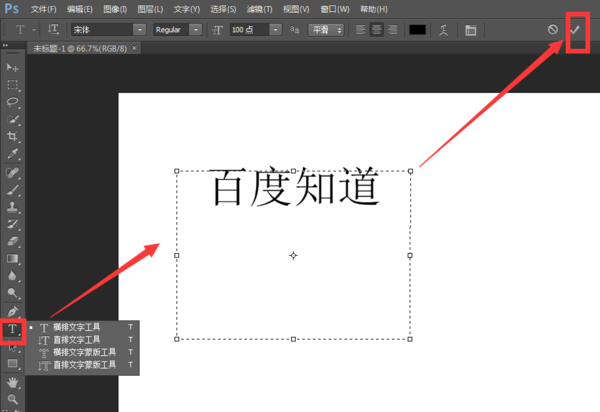This screenshot has width=600, height=412.
Task: Select the Zoom tool
Action: 12,399
